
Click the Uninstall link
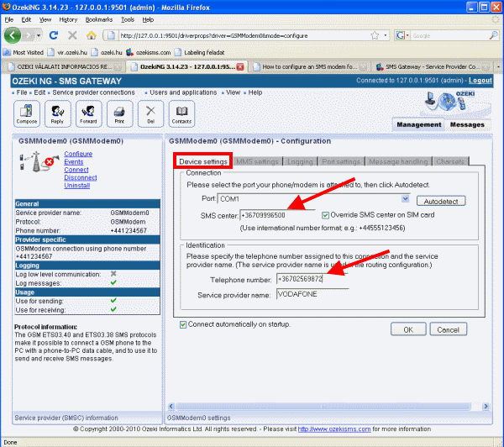[x=76, y=186]
